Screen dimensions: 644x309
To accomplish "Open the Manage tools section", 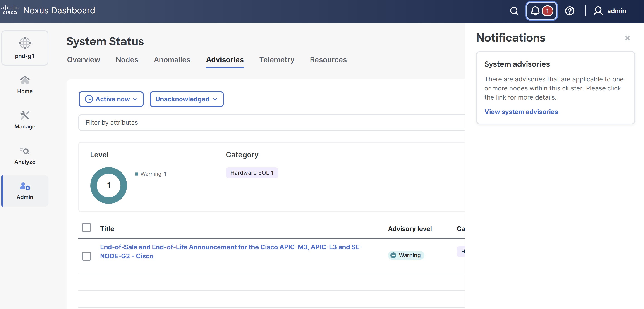I will pos(25,120).
